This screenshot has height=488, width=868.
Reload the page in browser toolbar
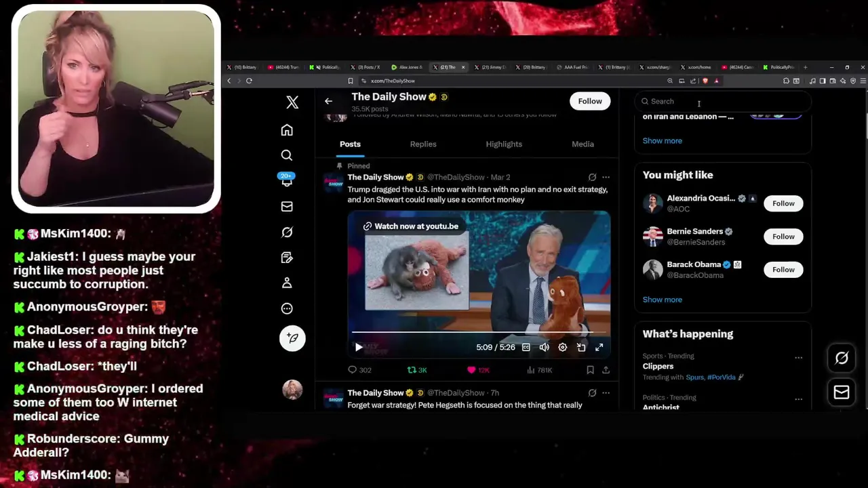[249, 81]
